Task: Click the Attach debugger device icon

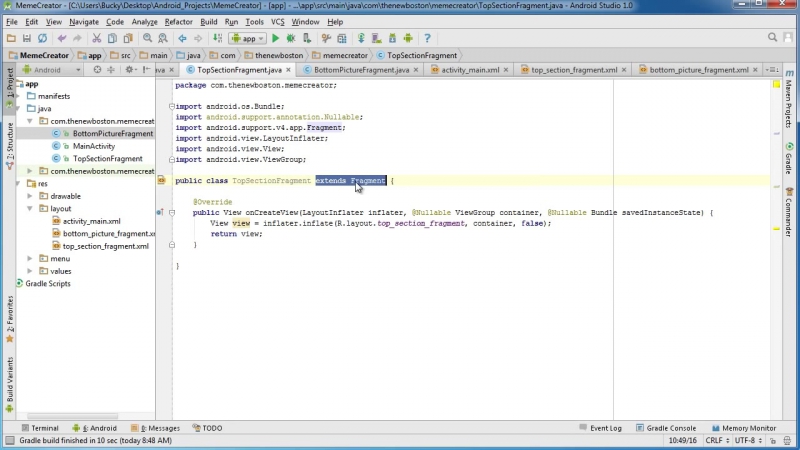Action: tap(307, 38)
